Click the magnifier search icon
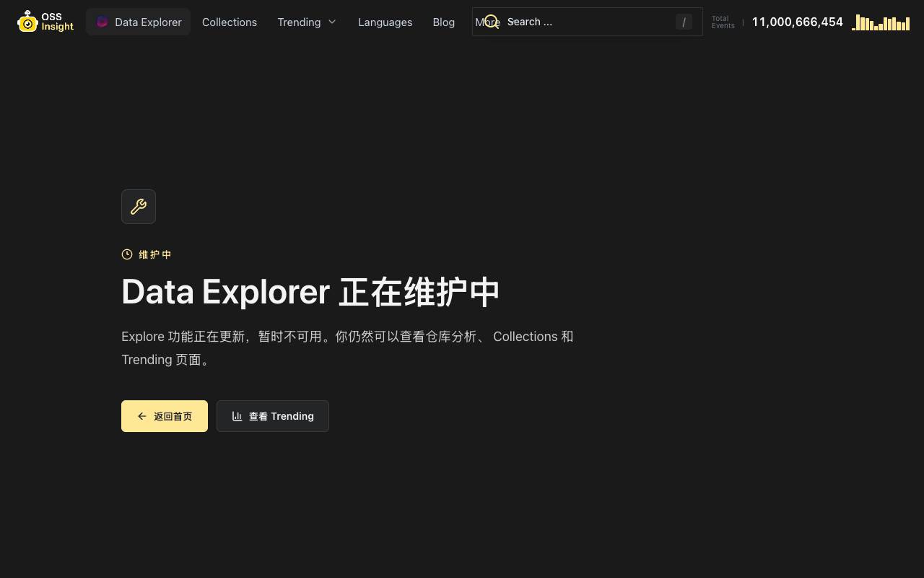 click(x=492, y=22)
